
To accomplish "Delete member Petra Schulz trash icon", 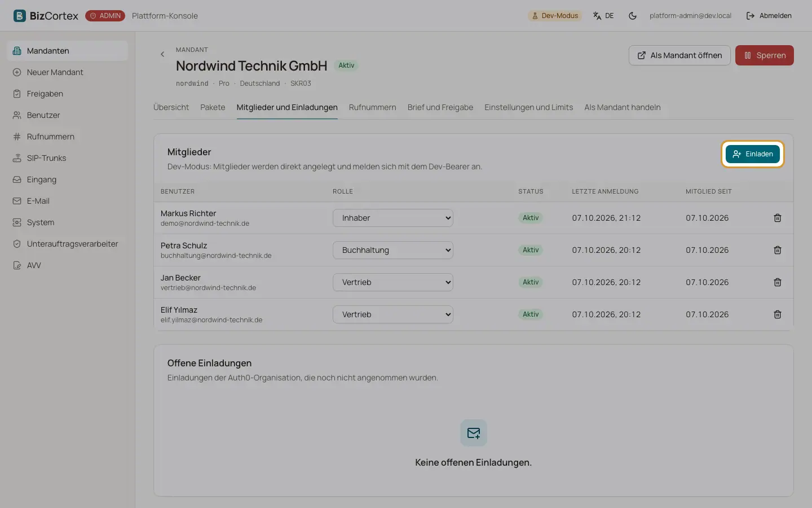I will (x=778, y=250).
